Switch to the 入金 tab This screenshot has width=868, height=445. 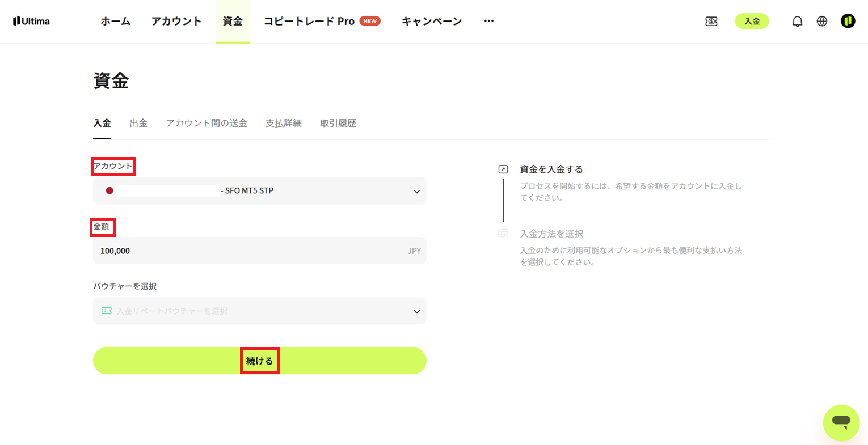[x=102, y=123]
